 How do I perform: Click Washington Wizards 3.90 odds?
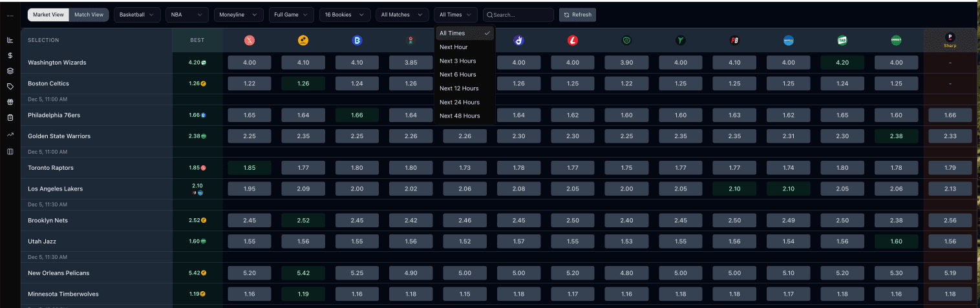[x=626, y=63]
